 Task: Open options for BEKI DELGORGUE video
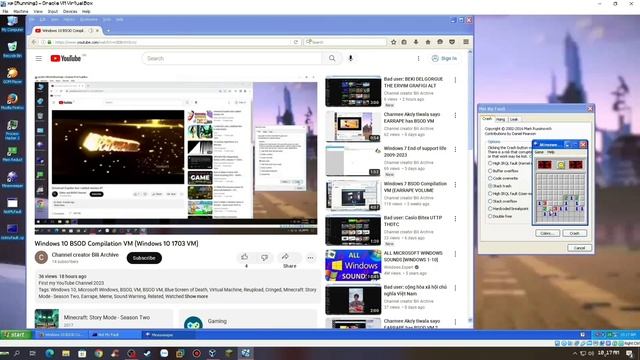coord(455,80)
